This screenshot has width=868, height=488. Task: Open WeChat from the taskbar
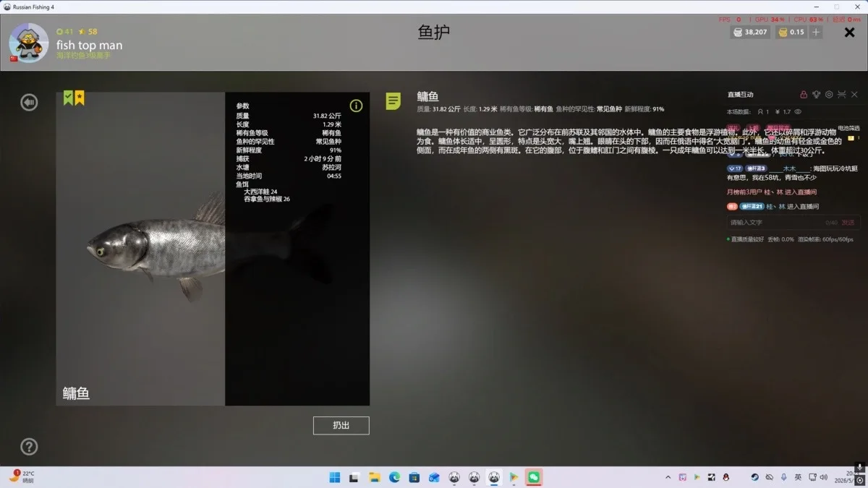point(533,477)
